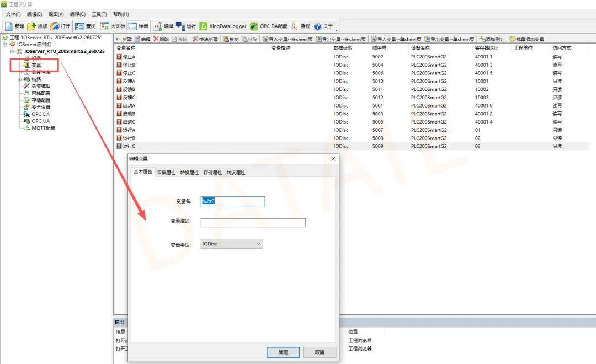This screenshot has width=596, height=364.
Task: Close the 编辑变量 dialog
Action: [x=333, y=159]
